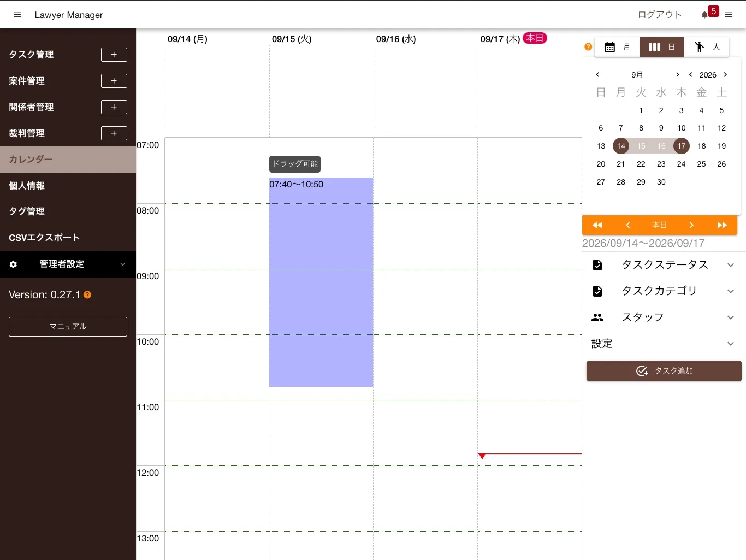Go to next period on orange bar

pos(691,225)
